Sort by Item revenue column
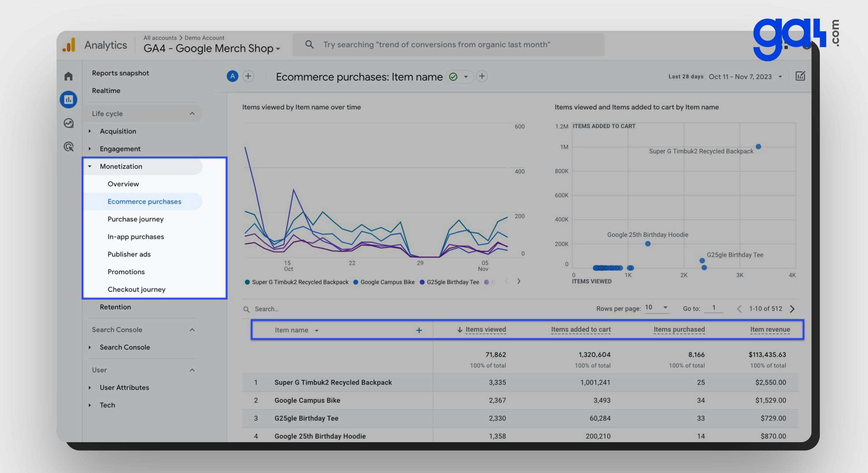Viewport: 868px width, 473px height. [770, 330]
